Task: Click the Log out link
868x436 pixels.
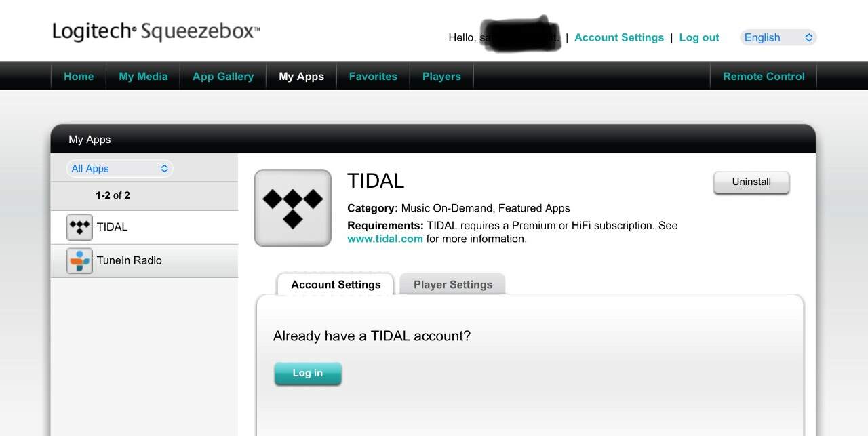Action: (699, 37)
